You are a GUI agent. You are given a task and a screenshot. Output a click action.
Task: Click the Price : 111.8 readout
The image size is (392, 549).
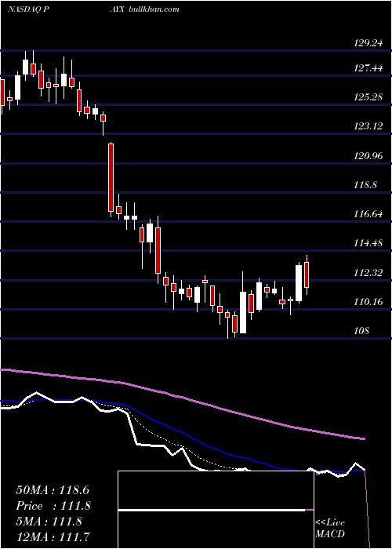[x=53, y=506]
